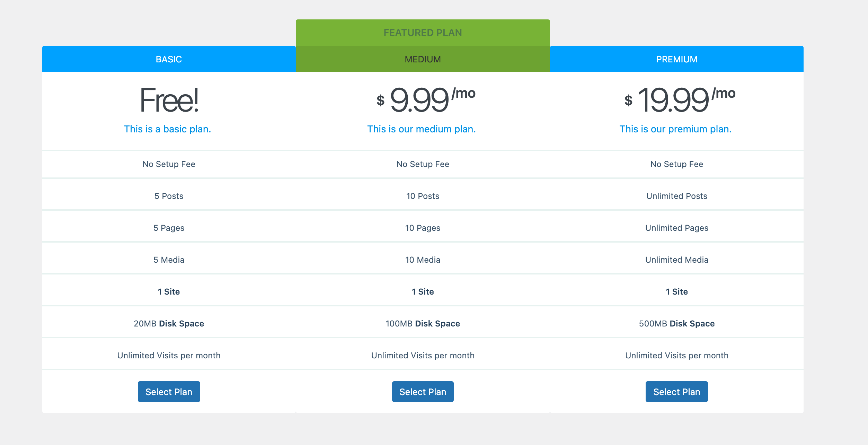The width and height of the screenshot is (868, 445).
Task: Click the MEDIUM plan header
Action: coord(423,59)
